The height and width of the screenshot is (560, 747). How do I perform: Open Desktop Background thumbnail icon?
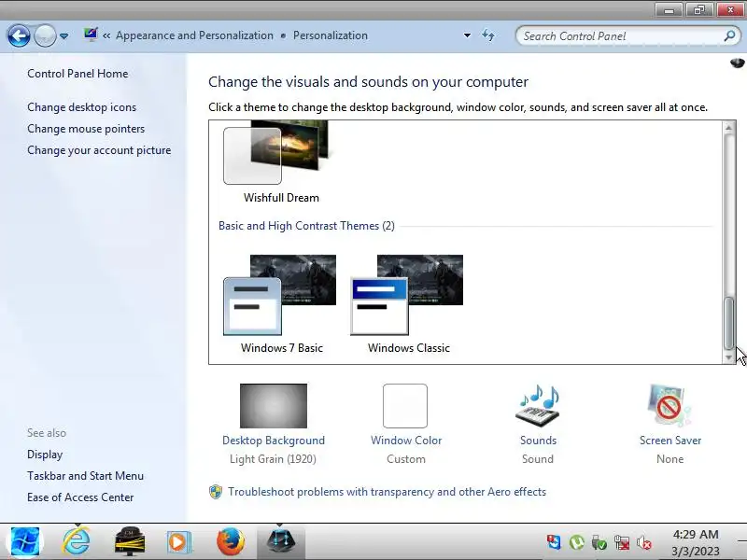[274, 406]
